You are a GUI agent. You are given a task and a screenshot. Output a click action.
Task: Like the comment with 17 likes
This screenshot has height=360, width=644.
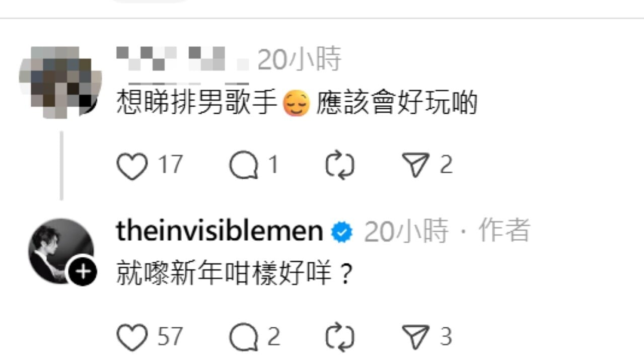(x=132, y=166)
